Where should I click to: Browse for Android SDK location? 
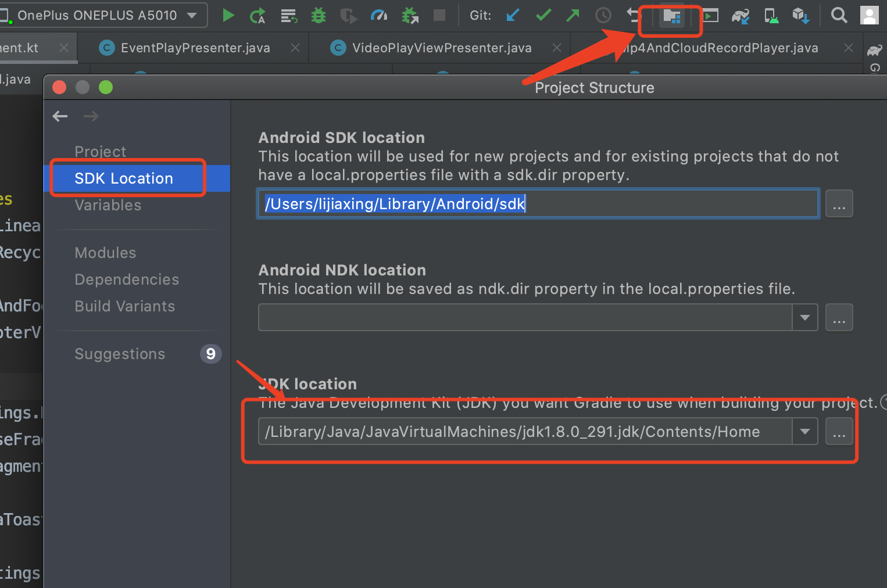pyautogui.click(x=839, y=203)
